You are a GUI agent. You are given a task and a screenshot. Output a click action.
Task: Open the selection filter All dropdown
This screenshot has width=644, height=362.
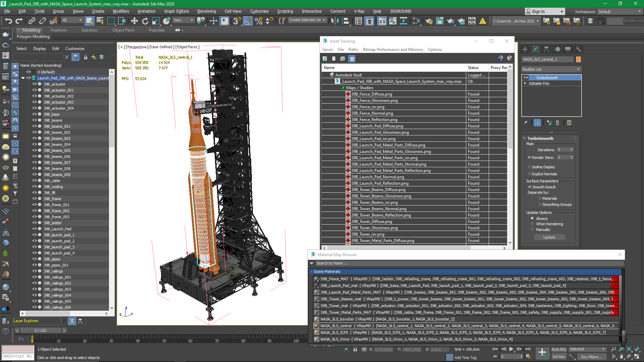(x=72, y=20)
